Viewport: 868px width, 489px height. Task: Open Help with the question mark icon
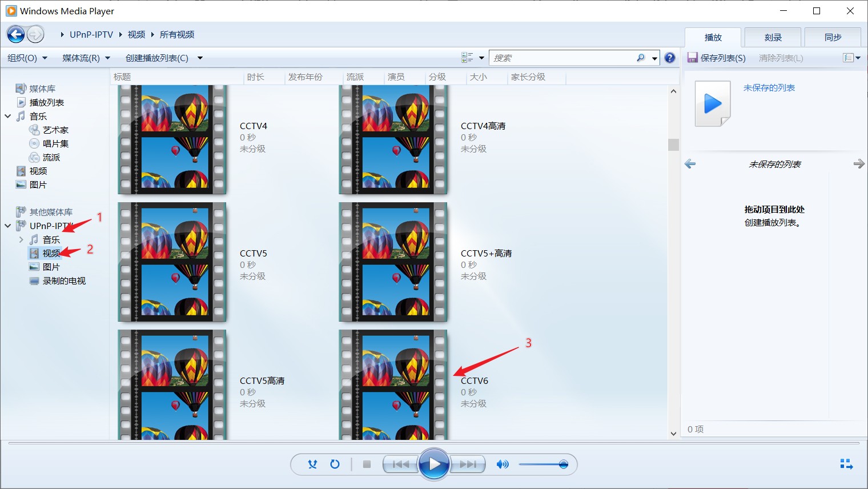(669, 58)
